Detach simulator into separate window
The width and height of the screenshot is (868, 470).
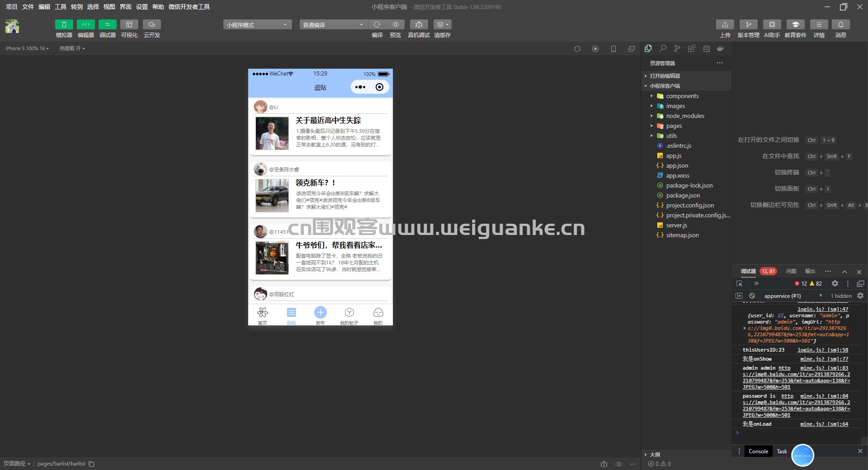point(632,49)
